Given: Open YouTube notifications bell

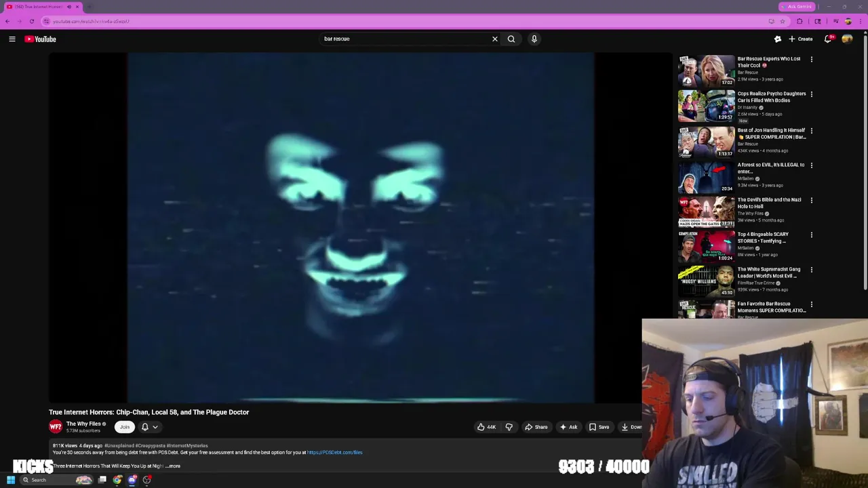Looking at the screenshot, I should (x=828, y=39).
